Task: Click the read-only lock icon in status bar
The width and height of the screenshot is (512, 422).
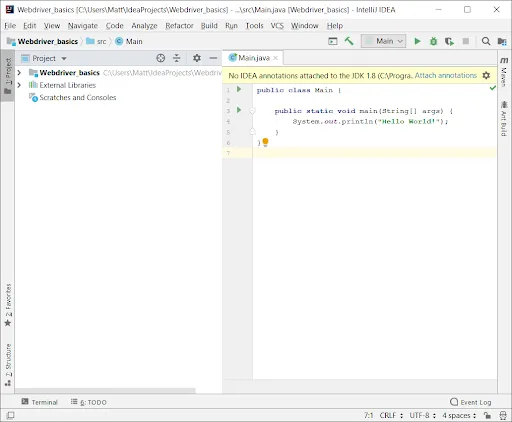Action: pos(487,415)
